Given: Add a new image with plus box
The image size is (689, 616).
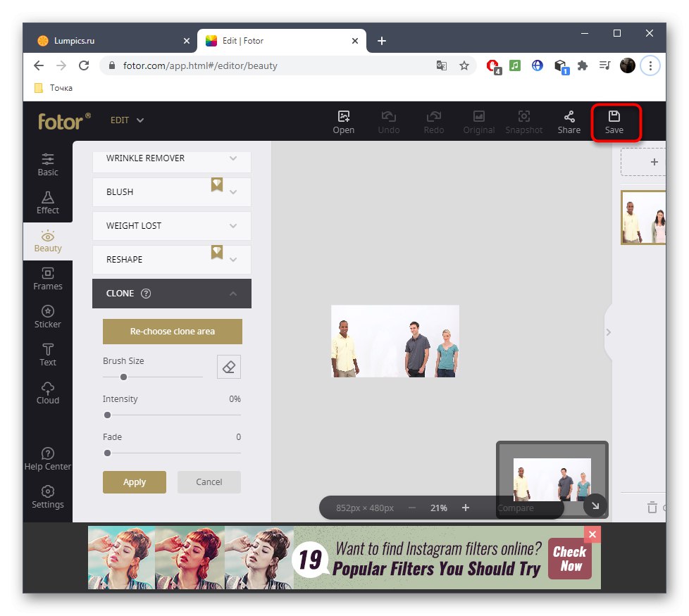Looking at the screenshot, I should pyautogui.click(x=644, y=162).
